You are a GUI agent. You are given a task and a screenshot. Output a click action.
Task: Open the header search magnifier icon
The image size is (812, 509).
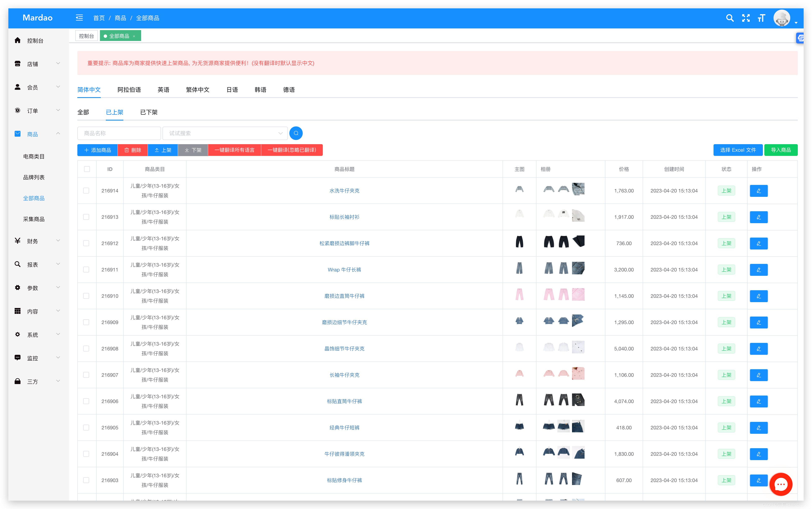point(729,18)
